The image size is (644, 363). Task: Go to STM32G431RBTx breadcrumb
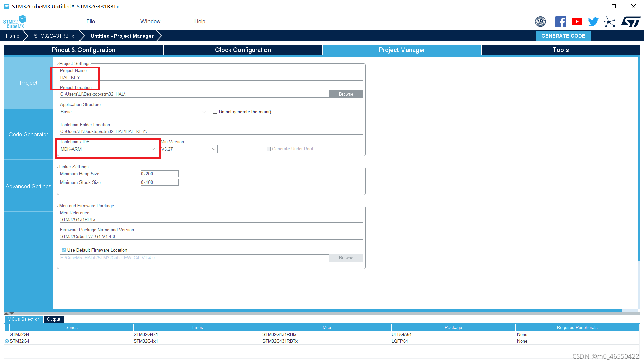(x=54, y=36)
